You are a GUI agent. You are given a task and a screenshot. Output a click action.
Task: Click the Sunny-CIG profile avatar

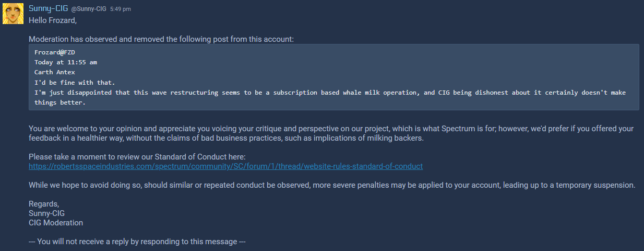point(13,13)
